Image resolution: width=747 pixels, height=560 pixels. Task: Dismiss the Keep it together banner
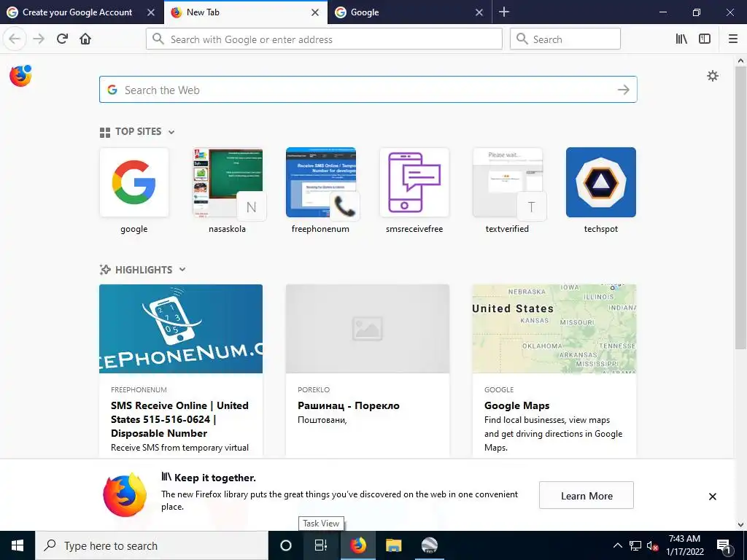712,496
